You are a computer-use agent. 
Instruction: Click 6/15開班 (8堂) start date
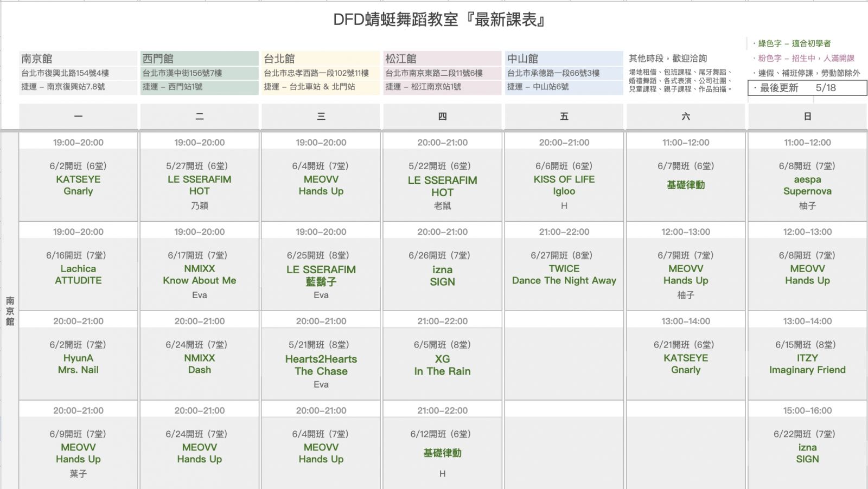click(805, 345)
